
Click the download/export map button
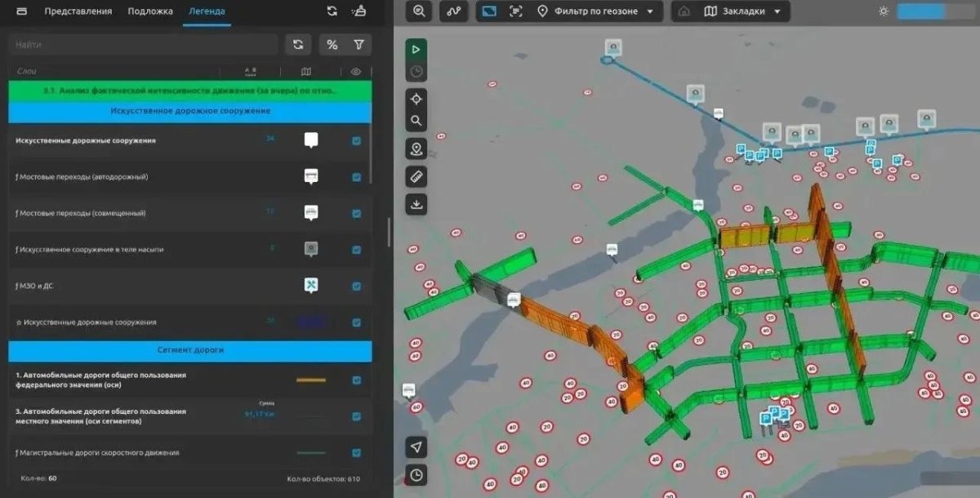pos(416,204)
